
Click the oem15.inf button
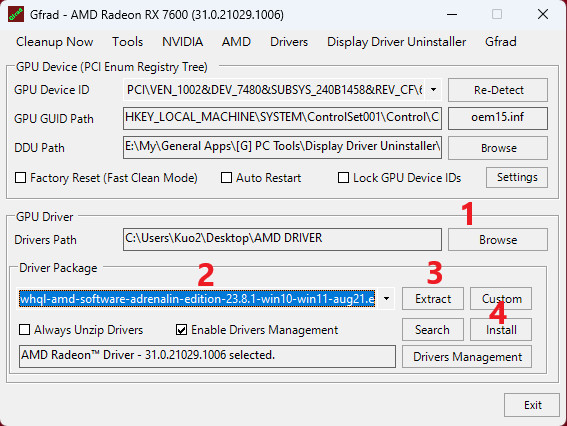click(x=498, y=118)
